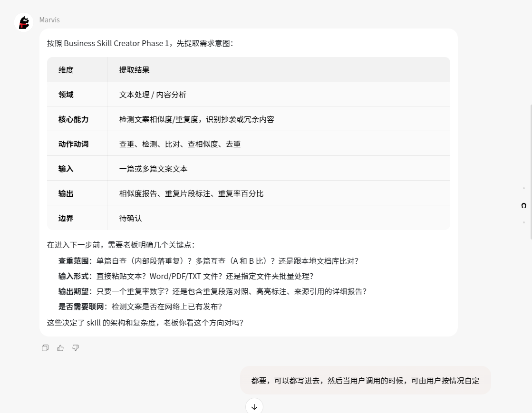The width and height of the screenshot is (532, 413).
Task: Click the '输出期望' bold label
Action: coord(73,292)
